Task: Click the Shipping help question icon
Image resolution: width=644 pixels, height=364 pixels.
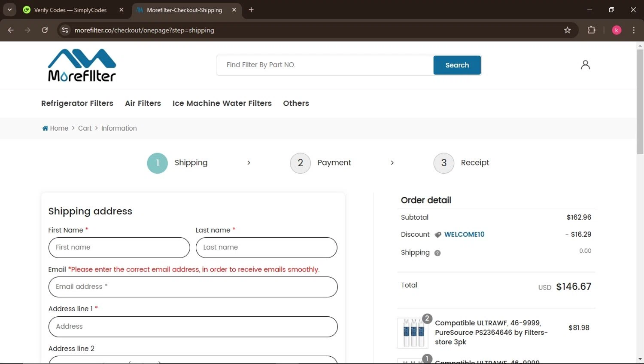Action: [x=437, y=253]
